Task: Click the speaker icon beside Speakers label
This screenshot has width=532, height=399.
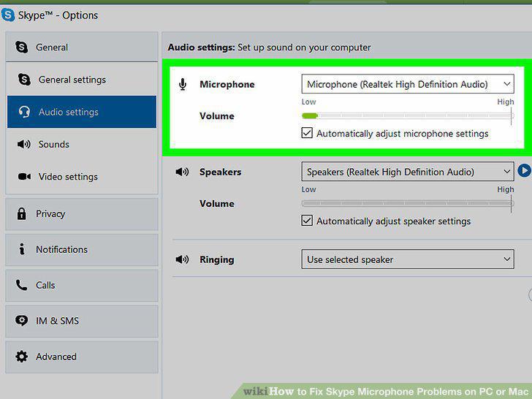Action: tap(182, 172)
